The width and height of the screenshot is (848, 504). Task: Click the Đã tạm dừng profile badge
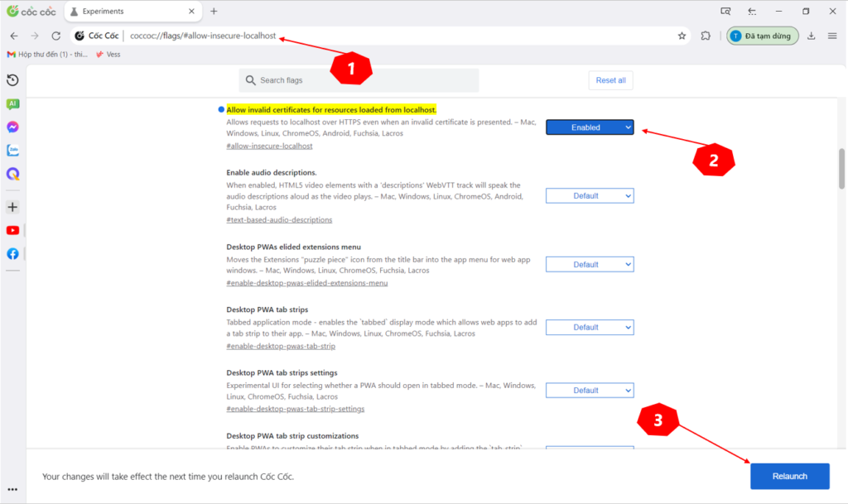(x=762, y=36)
